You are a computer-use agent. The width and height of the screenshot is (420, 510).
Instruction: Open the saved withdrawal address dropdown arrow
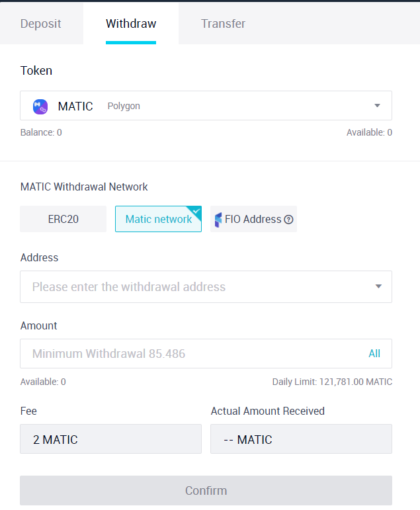[x=378, y=286]
